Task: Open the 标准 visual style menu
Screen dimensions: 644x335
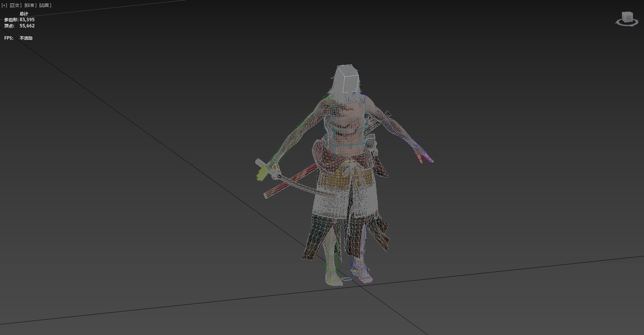Action: click(x=30, y=5)
